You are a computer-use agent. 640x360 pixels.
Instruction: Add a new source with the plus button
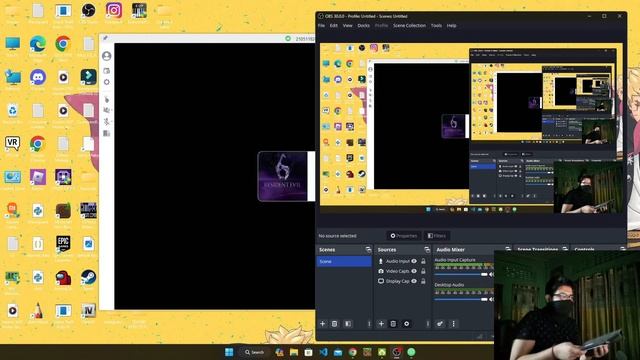(381, 324)
